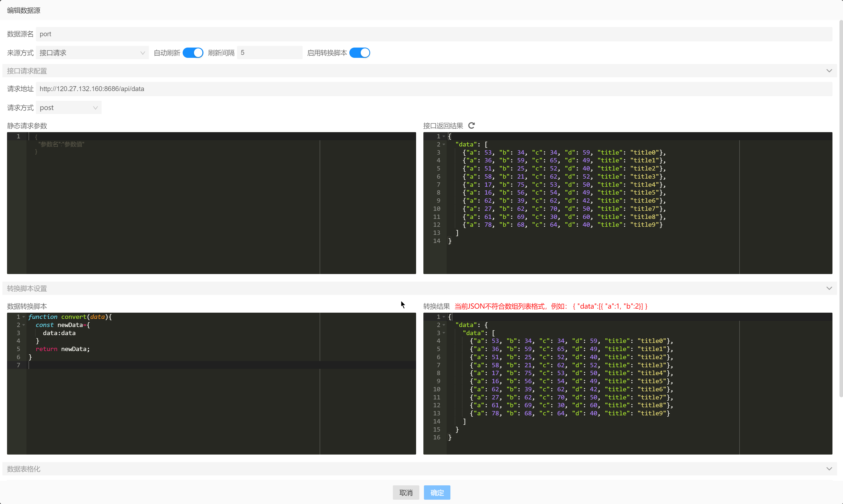Focus the 请求地址 URL field
843x504 pixels.
tap(434, 89)
